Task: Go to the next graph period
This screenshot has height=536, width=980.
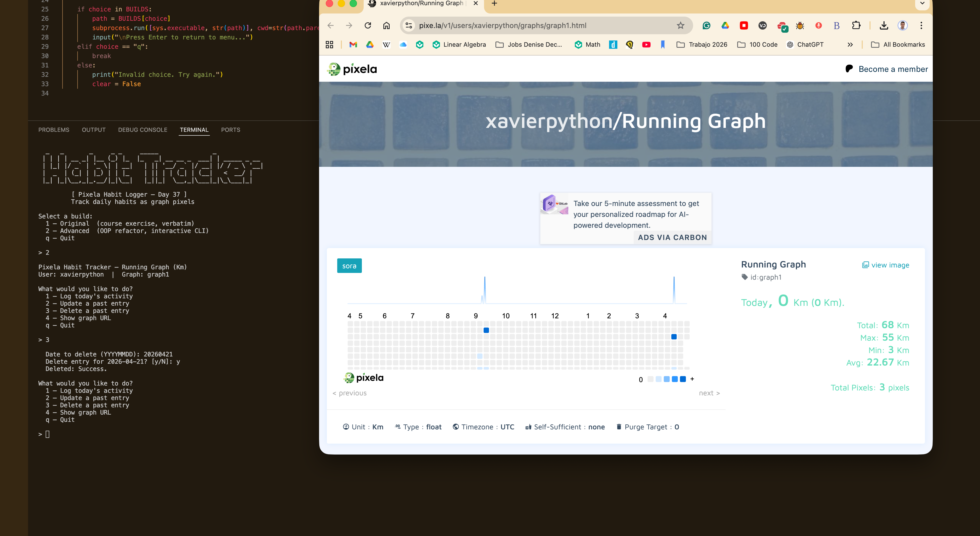Action: point(709,393)
